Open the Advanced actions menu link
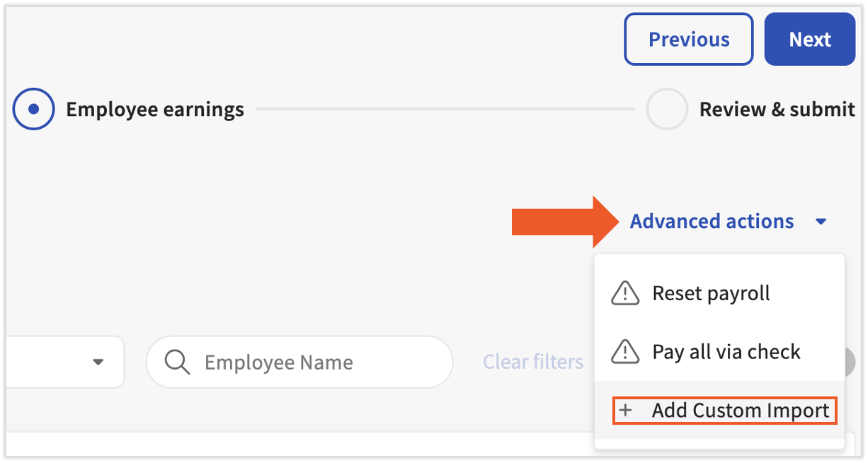Screen dimensions: 868x463 (712, 222)
